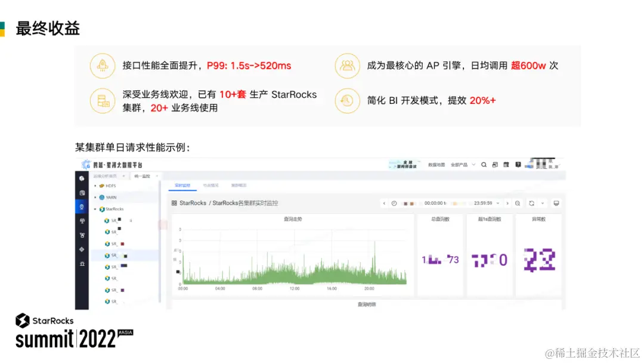The width and height of the screenshot is (644, 363).
Task: Click the question-mark help icon
Action: 518,165
